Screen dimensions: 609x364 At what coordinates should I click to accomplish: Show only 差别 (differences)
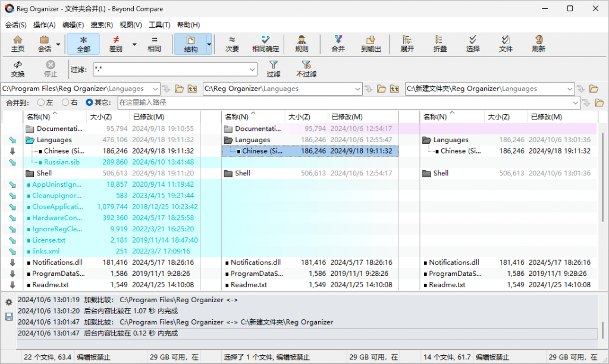click(x=115, y=44)
